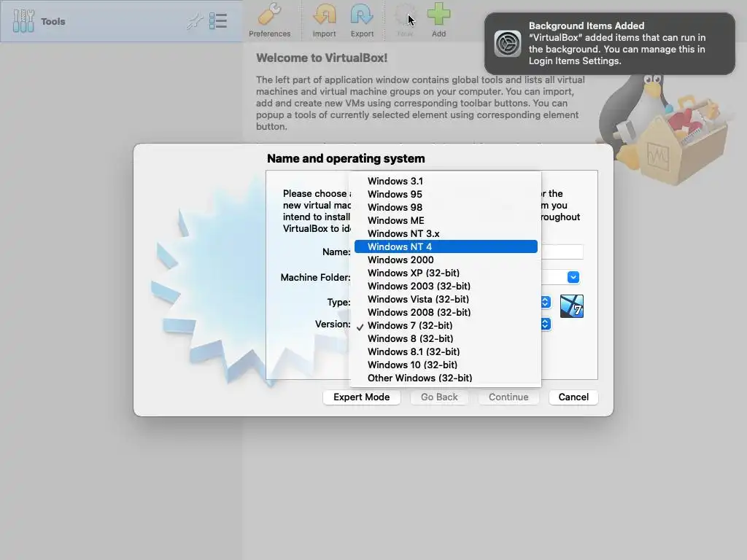Switch wizard to Expert Mode
This screenshot has width=747, height=560.
pos(362,397)
